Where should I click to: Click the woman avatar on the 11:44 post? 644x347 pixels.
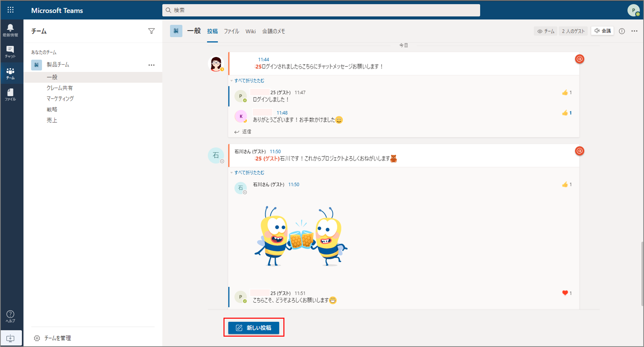tap(216, 64)
